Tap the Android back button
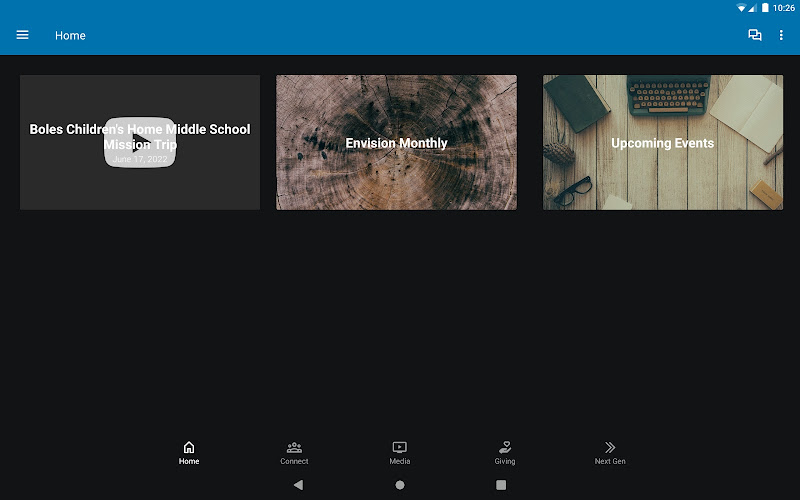 (298, 485)
